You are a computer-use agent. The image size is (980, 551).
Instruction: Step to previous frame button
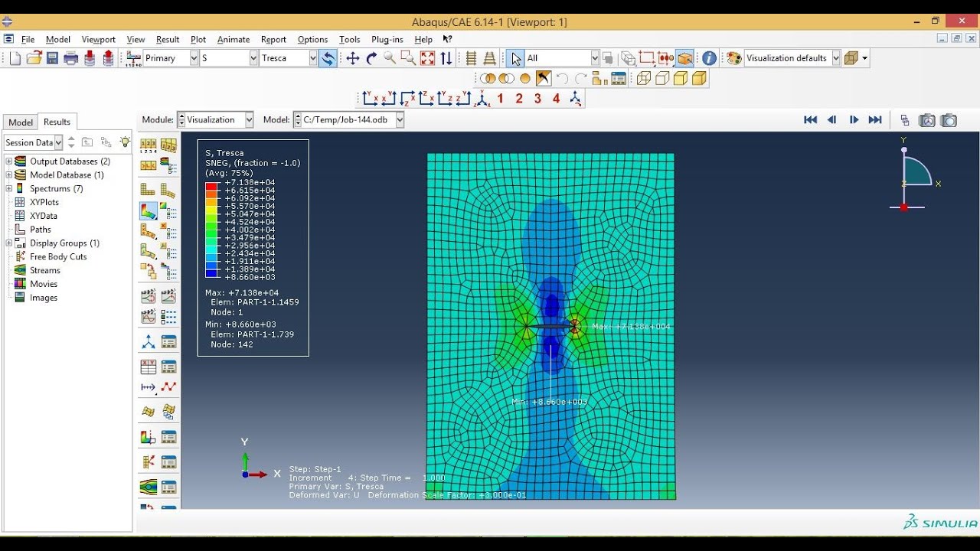coord(831,120)
